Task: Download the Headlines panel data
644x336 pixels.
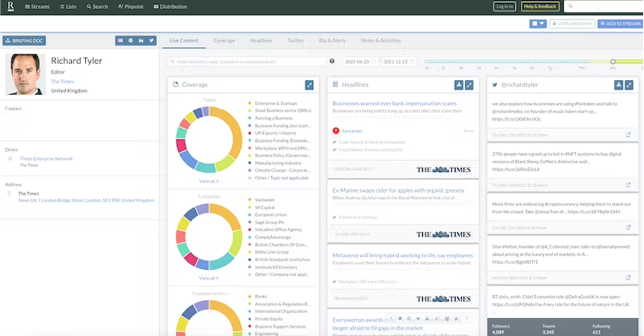Action: tap(459, 85)
